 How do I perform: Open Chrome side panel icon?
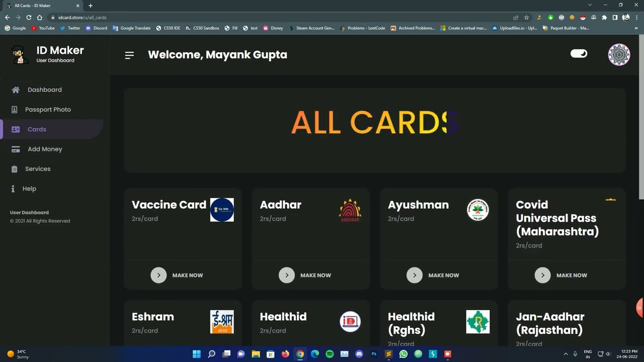pyautogui.click(x=615, y=17)
